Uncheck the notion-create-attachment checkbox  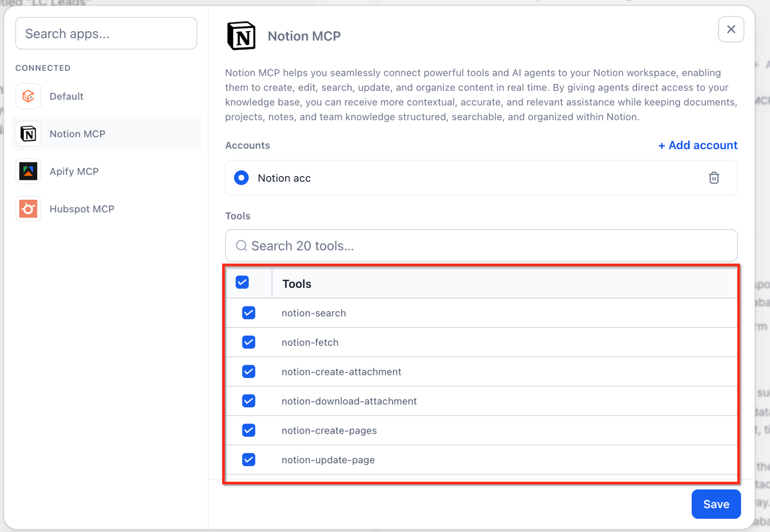[248, 372]
